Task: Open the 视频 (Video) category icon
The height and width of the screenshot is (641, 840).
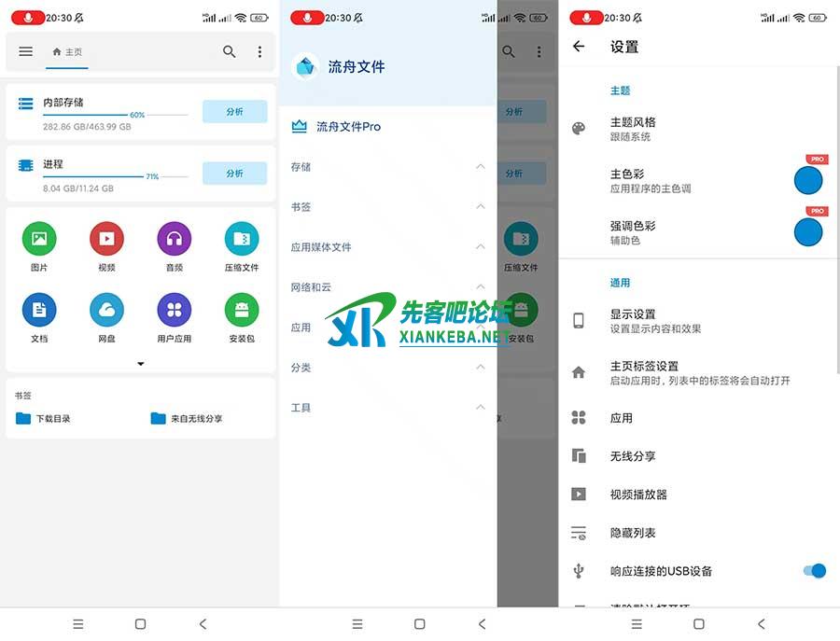Action: (x=106, y=239)
